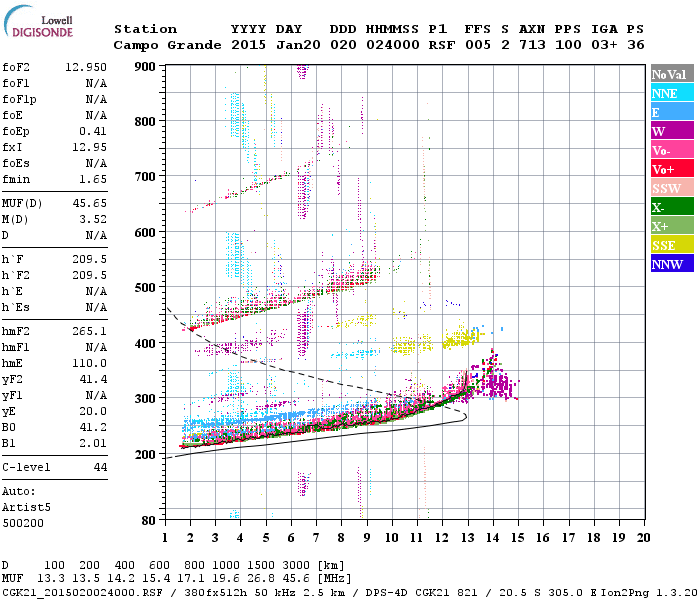Click the PPS value 100
The image size is (700, 600).
click(x=568, y=45)
